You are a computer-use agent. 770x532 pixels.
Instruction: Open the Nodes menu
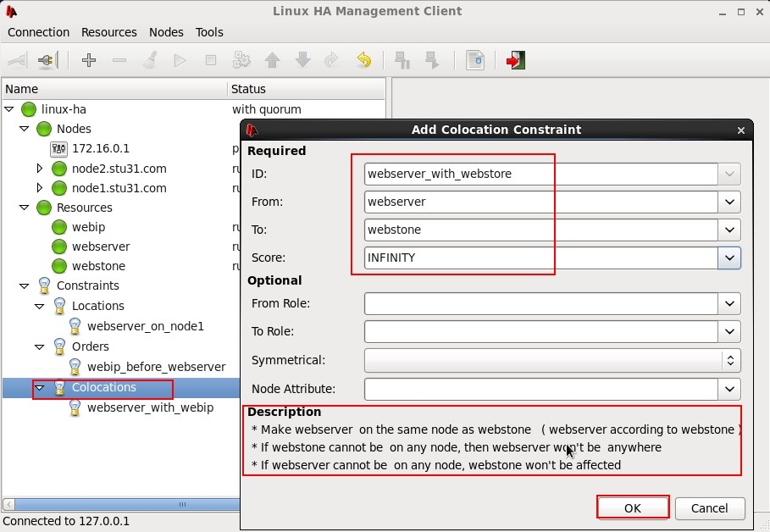(x=166, y=32)
